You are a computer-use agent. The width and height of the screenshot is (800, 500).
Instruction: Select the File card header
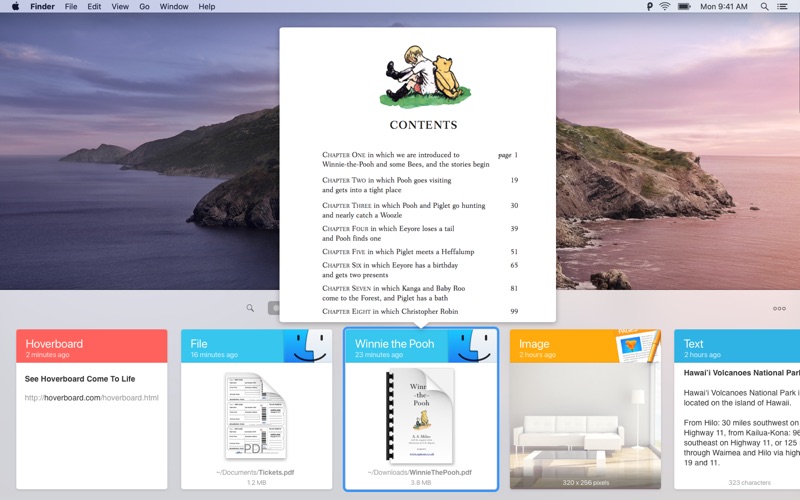tap(257, 346)
